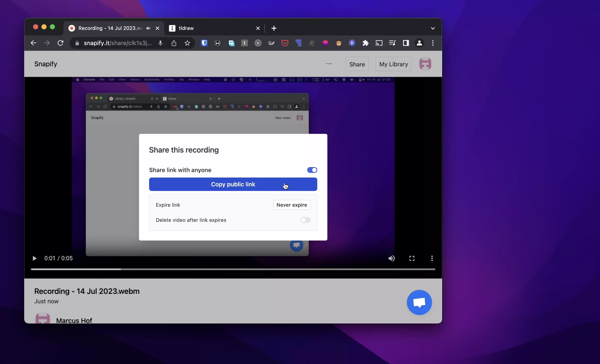Viewport: 600px width, 364px height.
Task: Open the Never expire dropdown
Action: click(292, 205)
